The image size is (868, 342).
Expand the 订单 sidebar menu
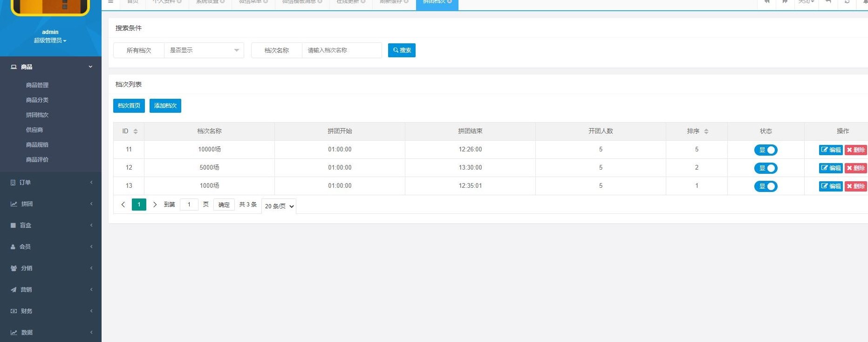pos(51,183)
